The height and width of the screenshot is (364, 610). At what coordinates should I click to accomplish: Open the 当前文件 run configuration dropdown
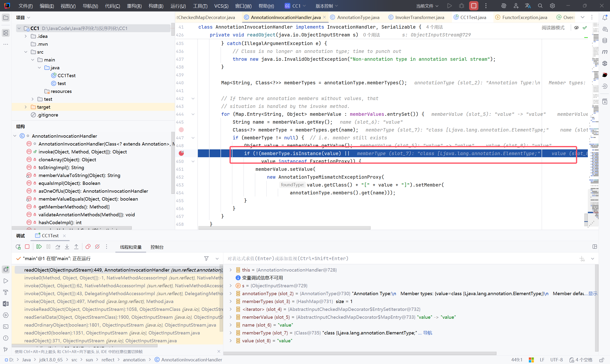click(x=427, y=6)
